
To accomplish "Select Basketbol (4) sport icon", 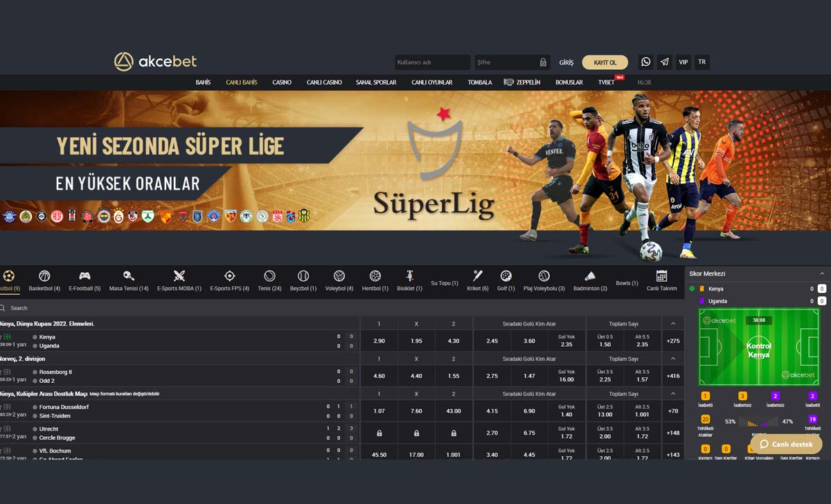I will coord(44,276).
